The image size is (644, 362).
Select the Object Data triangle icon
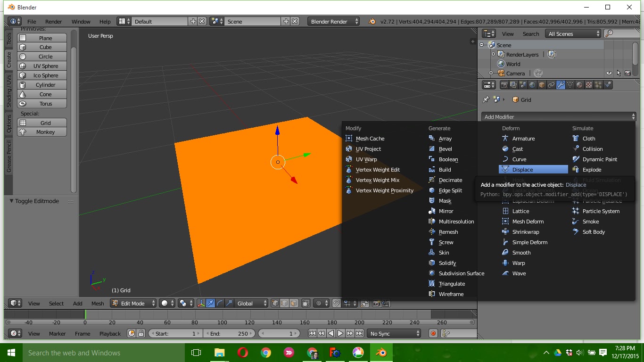click(570, 84)
